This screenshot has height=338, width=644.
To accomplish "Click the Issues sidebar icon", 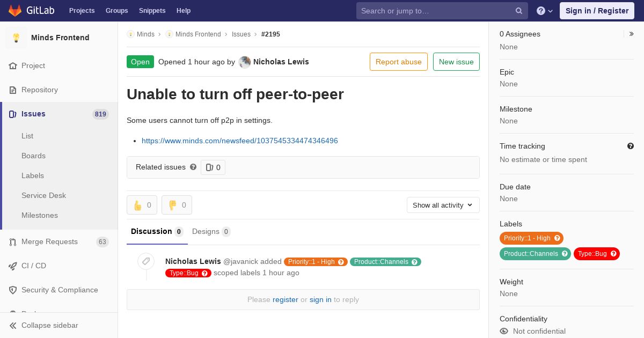I will (13, 114).
